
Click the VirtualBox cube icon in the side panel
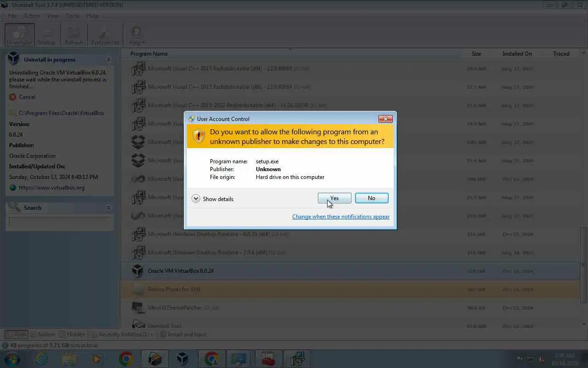(13, 58)
